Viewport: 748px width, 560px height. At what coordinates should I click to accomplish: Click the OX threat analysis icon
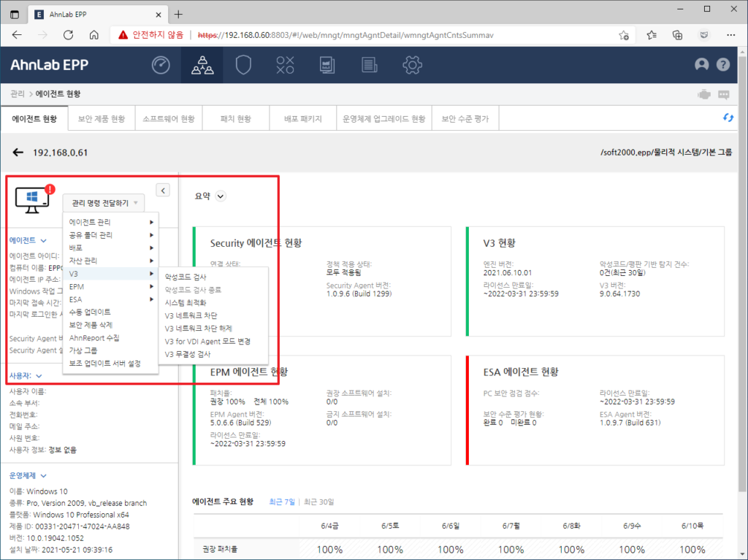click(285, 64)
